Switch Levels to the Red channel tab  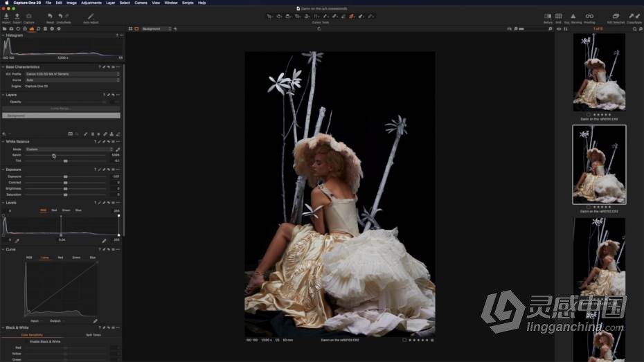click(x=54, y=210)
